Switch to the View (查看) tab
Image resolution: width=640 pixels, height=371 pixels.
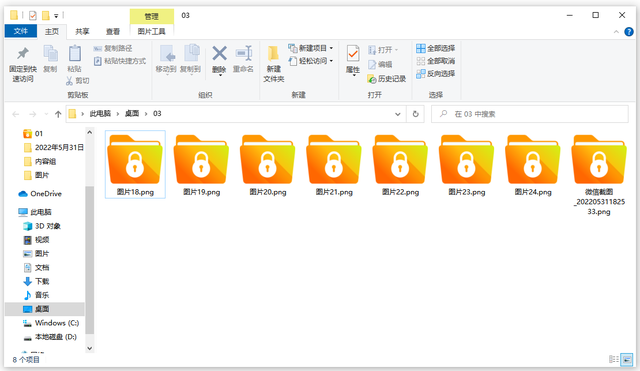(113, 31)
